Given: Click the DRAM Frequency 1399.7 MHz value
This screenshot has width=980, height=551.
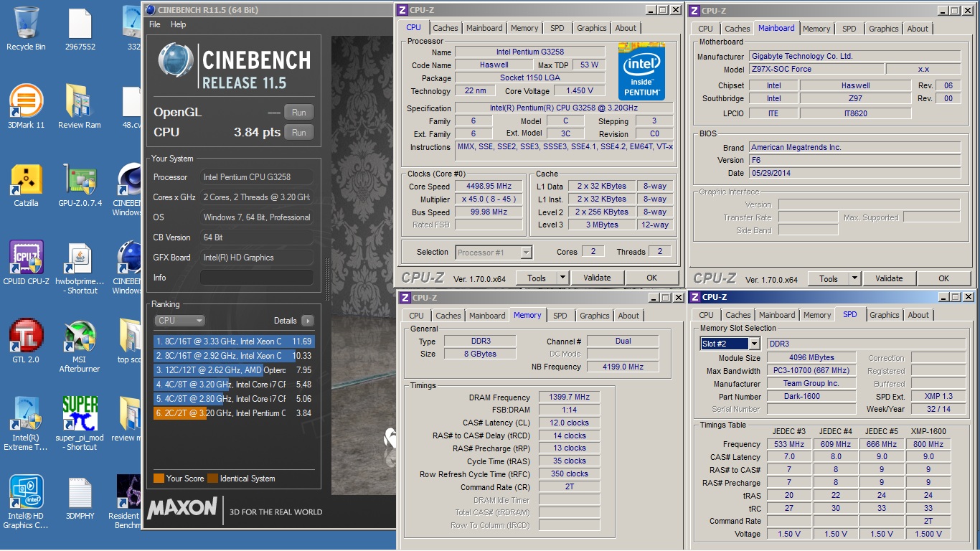Looking at the screenshot, I should 568,397.
